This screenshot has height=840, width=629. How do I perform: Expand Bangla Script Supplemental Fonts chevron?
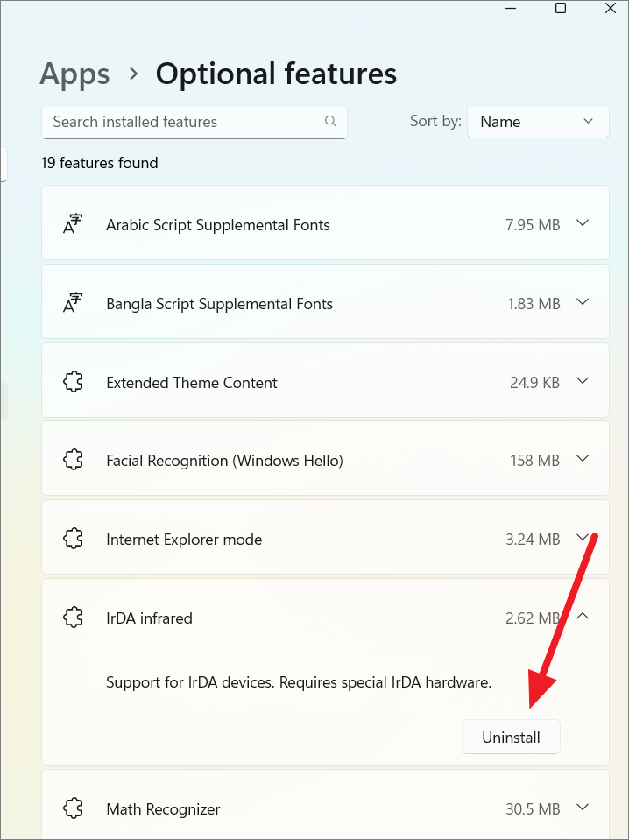(x=583, y=302)
